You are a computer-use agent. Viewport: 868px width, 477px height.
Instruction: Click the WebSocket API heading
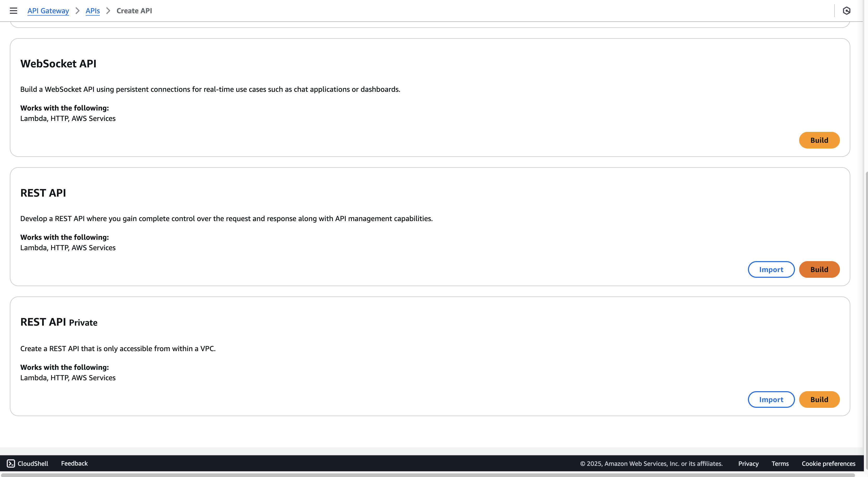pyautogui.click(x=58, y=63)
